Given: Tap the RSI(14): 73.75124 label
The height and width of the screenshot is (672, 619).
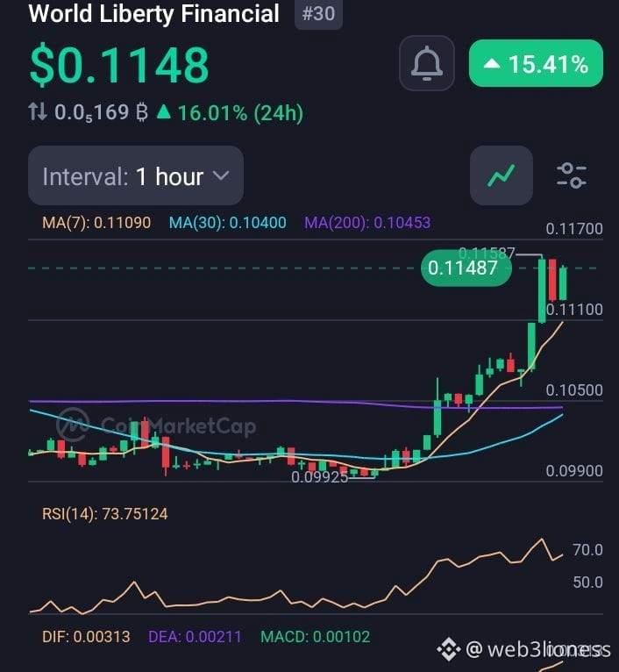Looking at the screenshot, I should click(105, 514).
